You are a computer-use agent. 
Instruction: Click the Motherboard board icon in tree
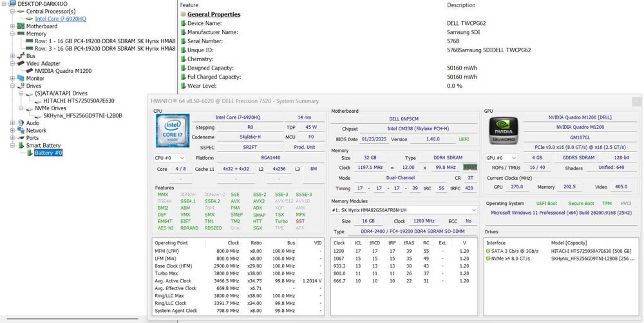click(x=21, y=26)
